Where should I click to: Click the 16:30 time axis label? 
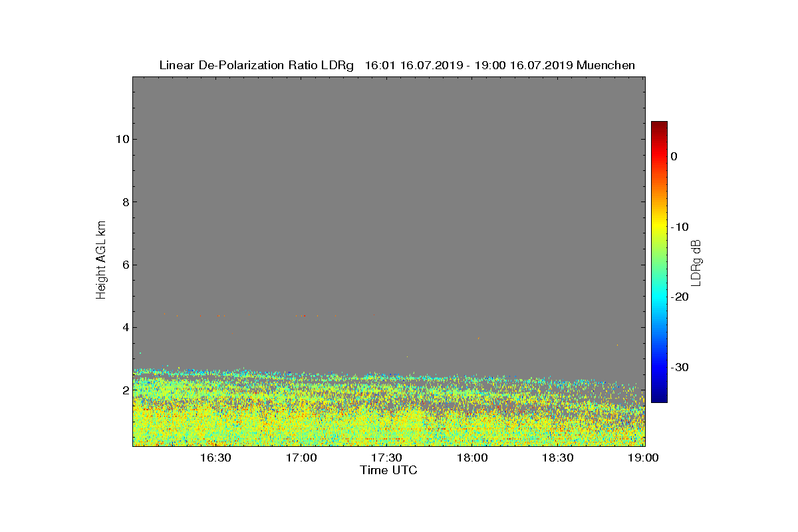215,458
